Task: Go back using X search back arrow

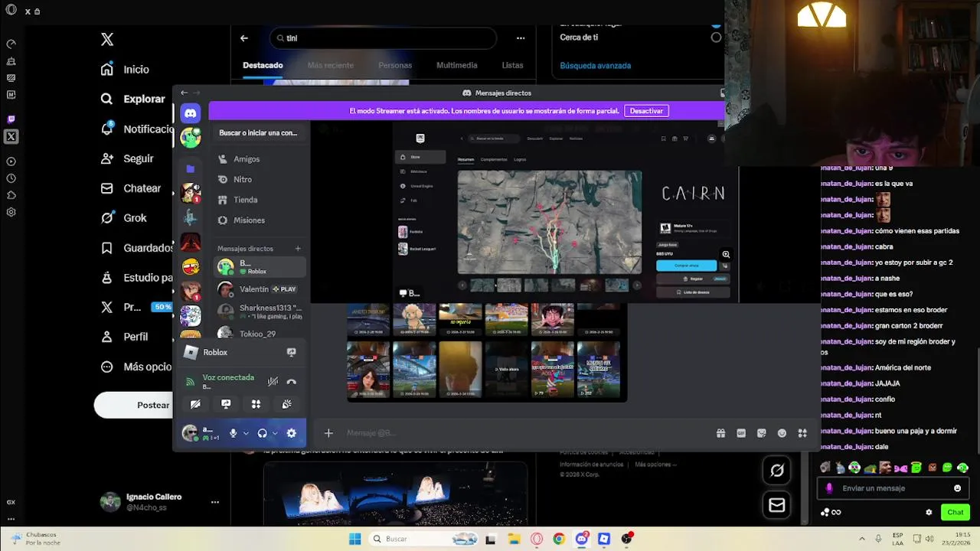Action: [244, 38]
